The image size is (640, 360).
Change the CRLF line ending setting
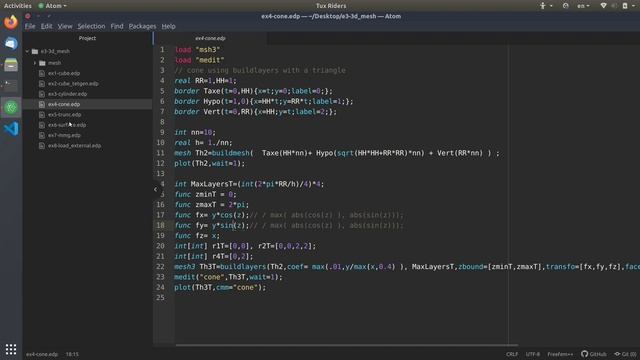click(512, 354)
